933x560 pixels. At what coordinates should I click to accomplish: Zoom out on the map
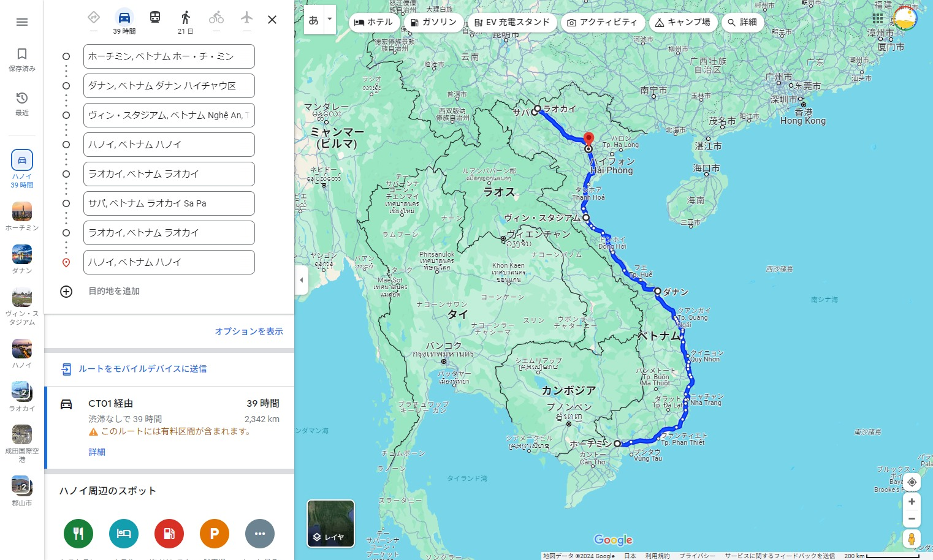912,519
